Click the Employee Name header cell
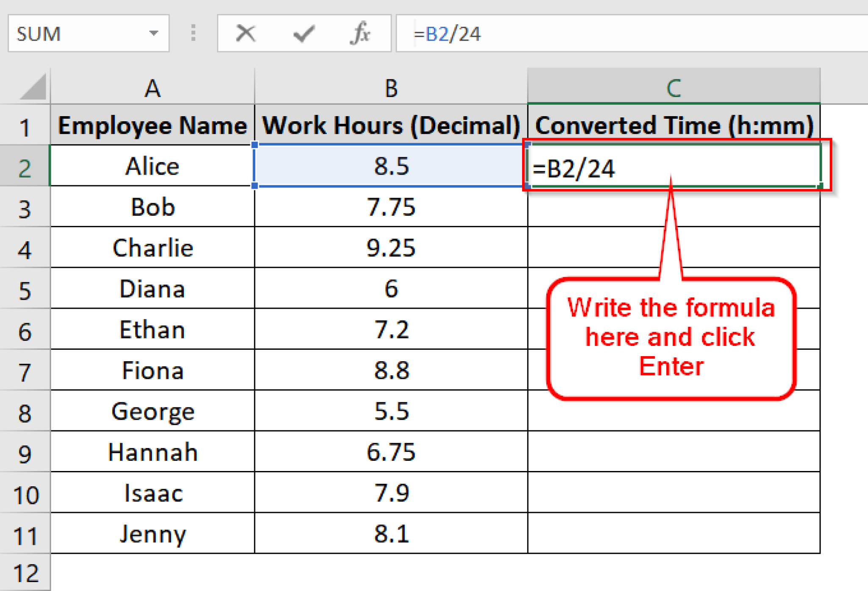Screen dimensions: 868x591 click(152, 125)
